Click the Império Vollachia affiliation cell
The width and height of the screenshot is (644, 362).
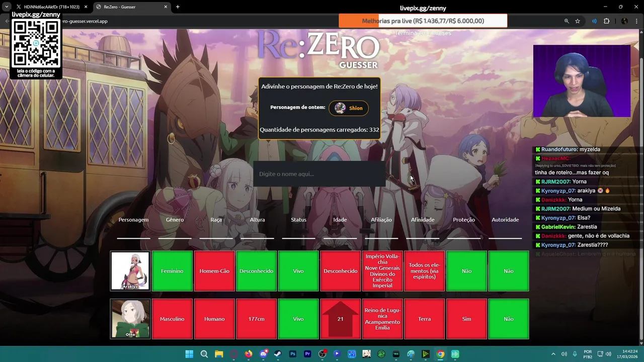[382, 271]
